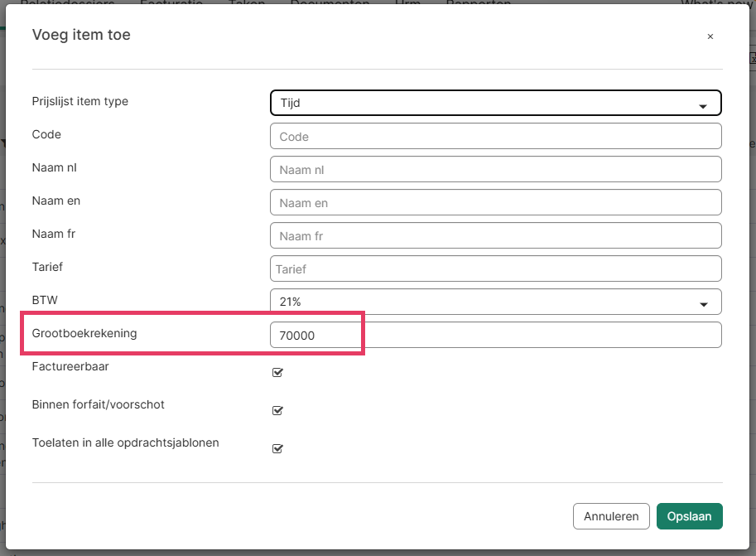Viewport: 756px width, 556px height.
Task: Cancel with the Annuleren button
Action: click(x=610, y=516)
